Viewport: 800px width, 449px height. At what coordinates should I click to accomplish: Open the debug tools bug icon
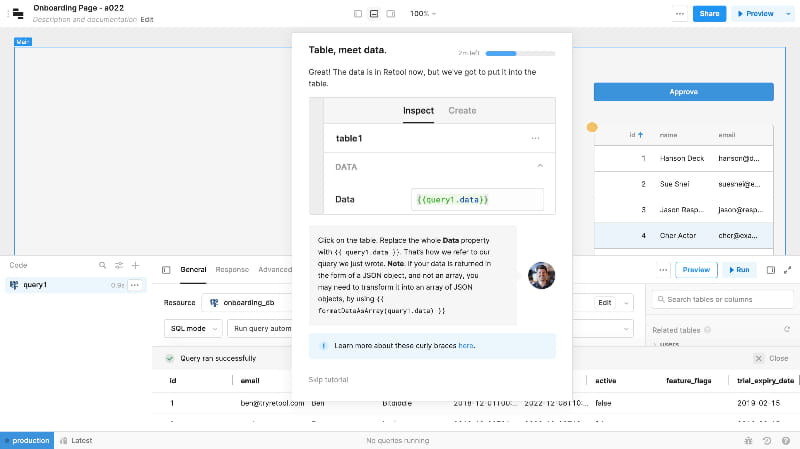click(748, 441)
